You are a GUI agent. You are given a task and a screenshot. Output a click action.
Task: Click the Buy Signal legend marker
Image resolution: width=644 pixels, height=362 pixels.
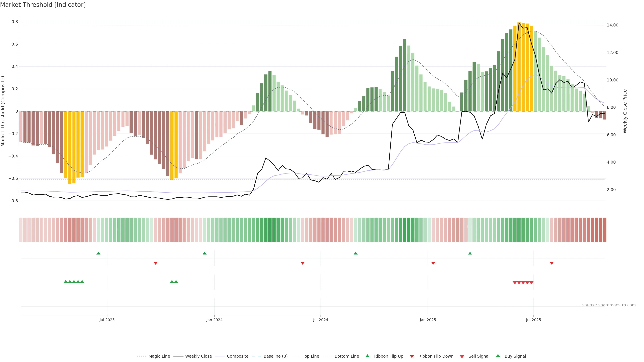point(498,356)
